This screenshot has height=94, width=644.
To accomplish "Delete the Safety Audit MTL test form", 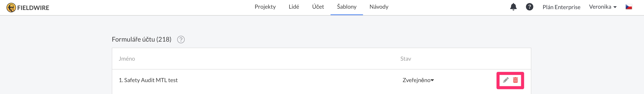I will [x=516, y=80].
